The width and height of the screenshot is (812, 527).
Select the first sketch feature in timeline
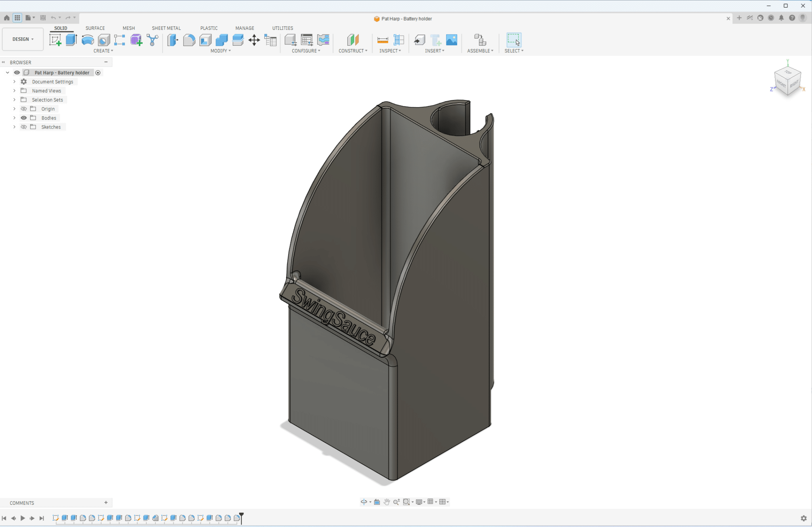pyautogui.click(x=56, y=518)
